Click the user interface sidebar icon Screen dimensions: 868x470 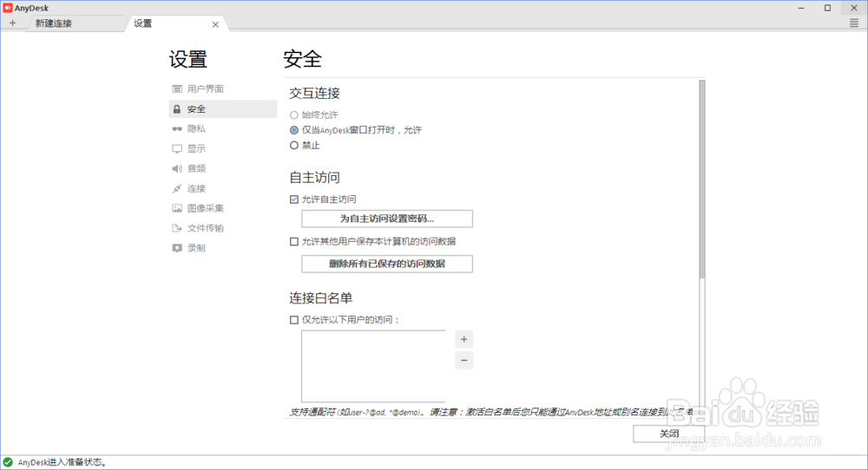(x=177, y=89)
